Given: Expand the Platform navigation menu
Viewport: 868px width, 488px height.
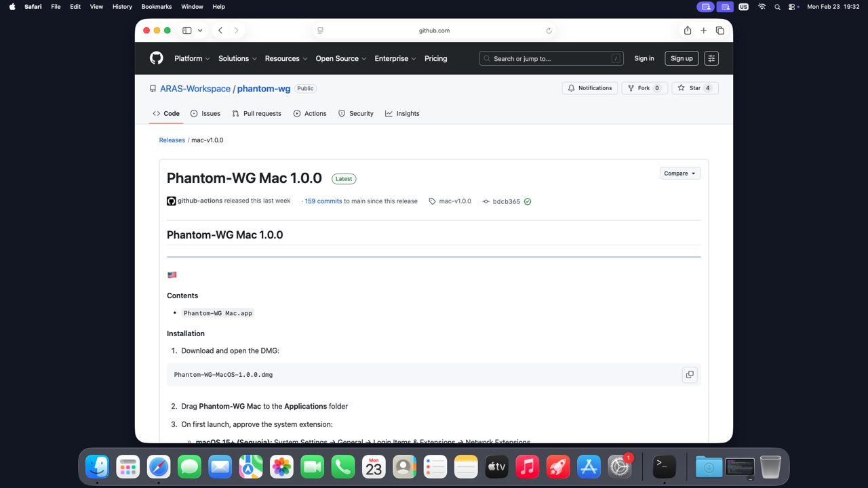Looking at the screenshot, I should point(192,58).
